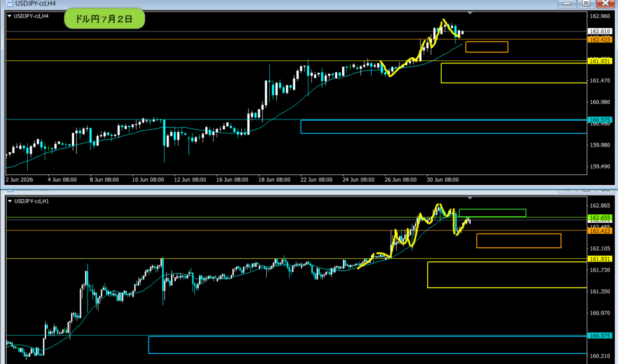The image size is (618, 364).
Task: Click the 12 Jun 08:00 time axis label
Action: coord(190,179)
